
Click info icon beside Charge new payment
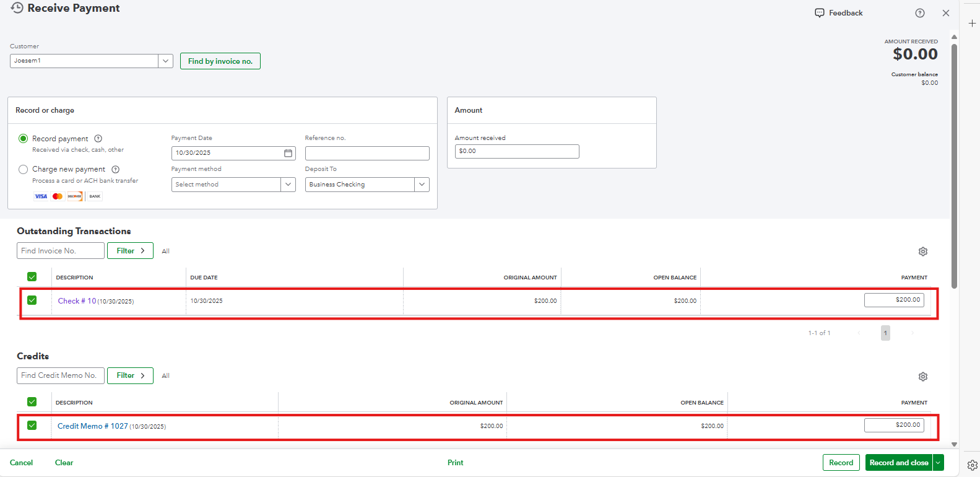pyautogui.click(x=115, y=169)
